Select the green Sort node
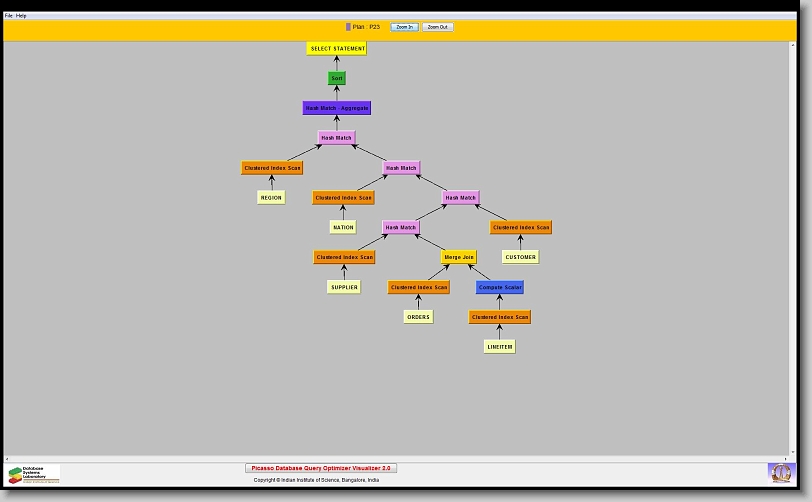The image size is (812, 502). [337, 78]
